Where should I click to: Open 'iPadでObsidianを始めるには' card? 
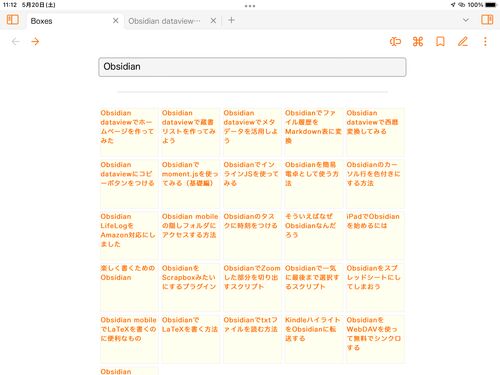point(375,235)
